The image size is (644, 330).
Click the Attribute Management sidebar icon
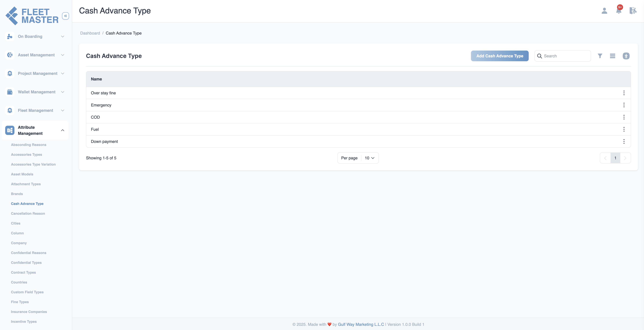click(x=10, y=130)
